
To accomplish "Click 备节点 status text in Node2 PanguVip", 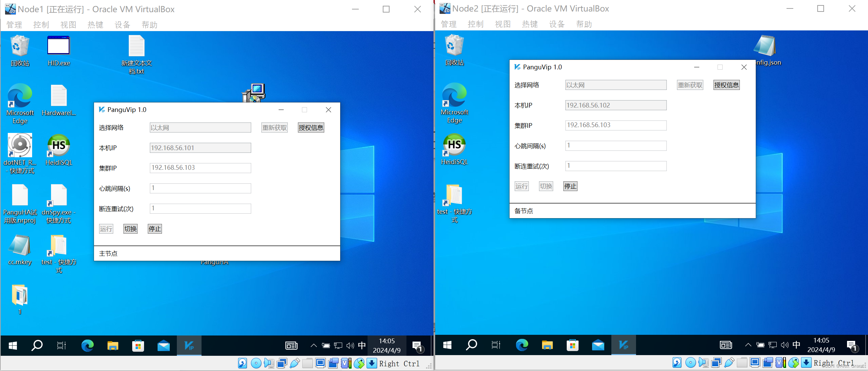I will pos(523,211).
